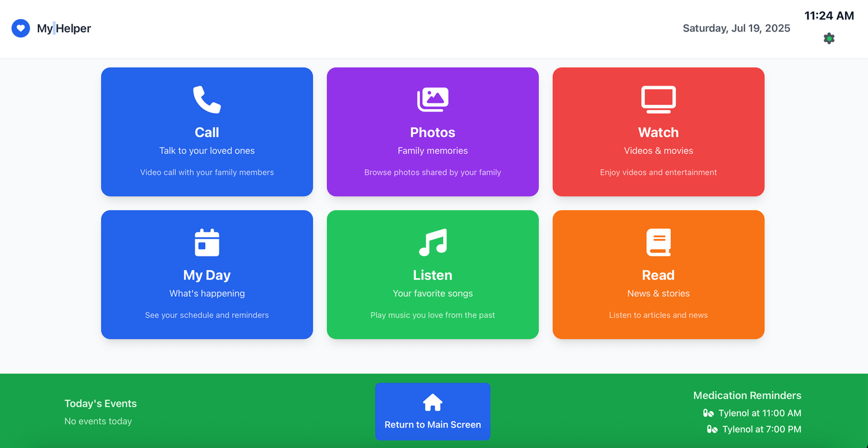This screenshot has height=448, width=868.
Task: Click the 11:24 AM clock display
Action: [x=829, y=16]
